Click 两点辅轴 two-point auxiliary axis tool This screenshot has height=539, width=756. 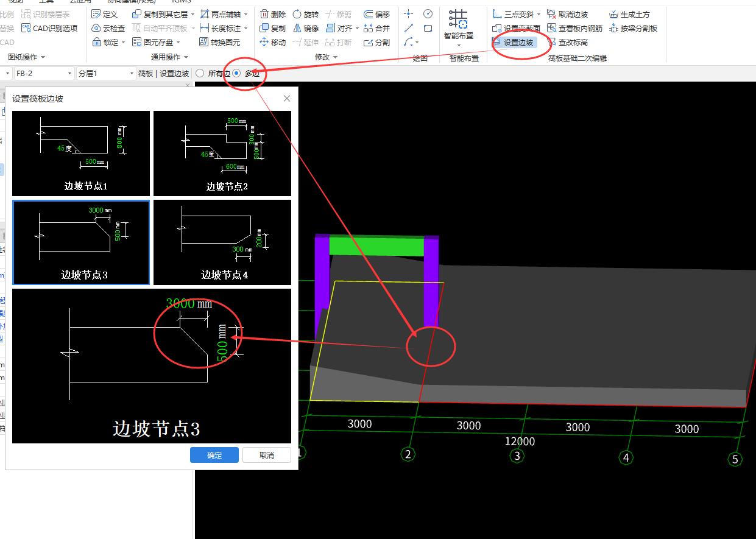(x=221, y=14)
